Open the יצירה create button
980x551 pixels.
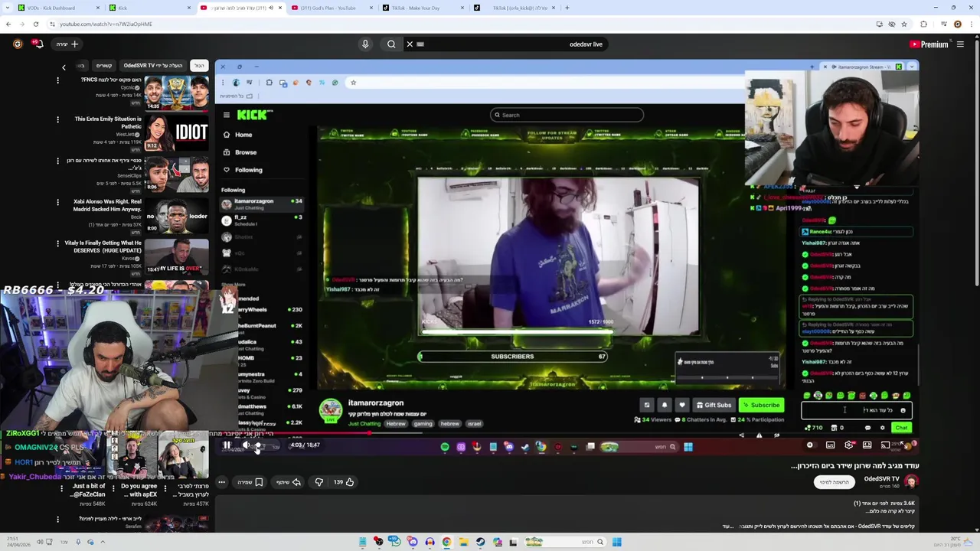click(67, 44)
